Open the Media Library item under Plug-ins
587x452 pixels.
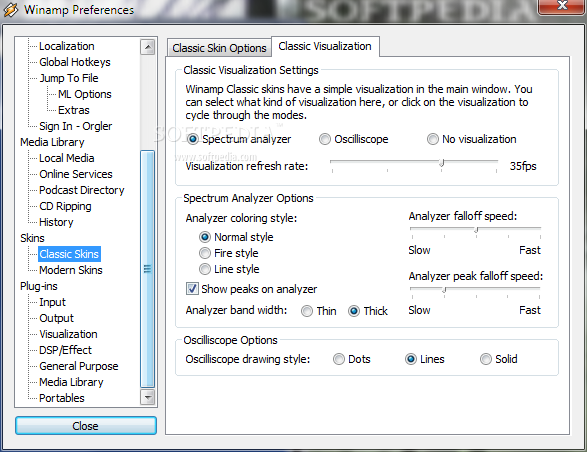point(71,382)
